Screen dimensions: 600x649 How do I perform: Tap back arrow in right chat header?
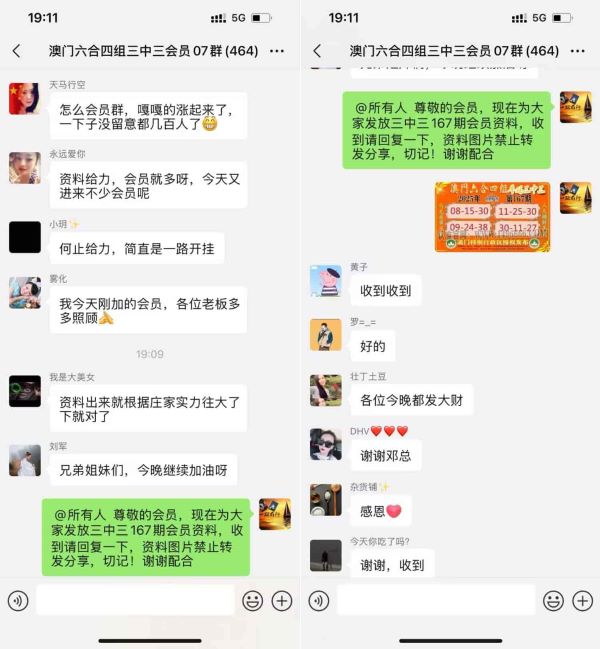coord(317,51)
